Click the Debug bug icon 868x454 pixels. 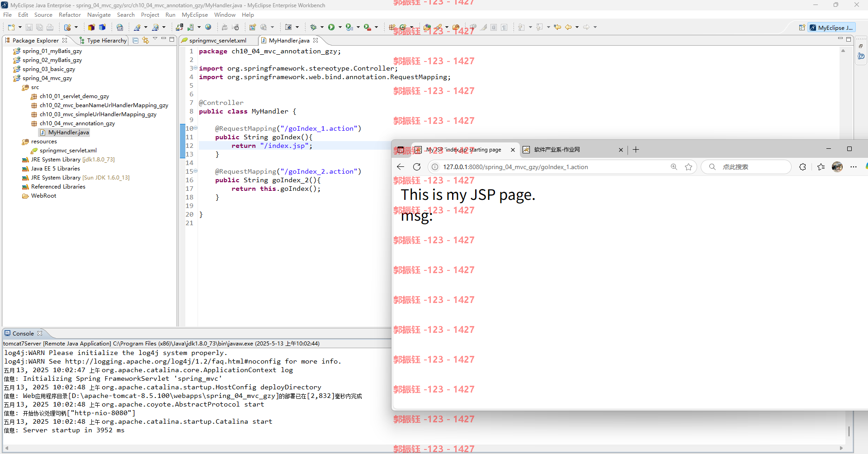tap(313, 27)
